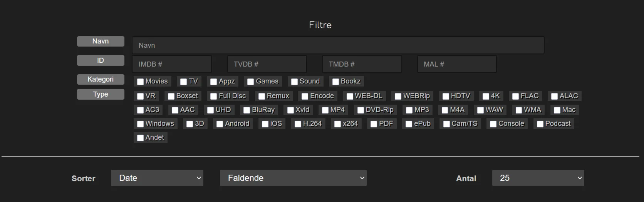Tick the x264 type checkbox
Viewport: 644px width, 202px height.
coord(338,124)
